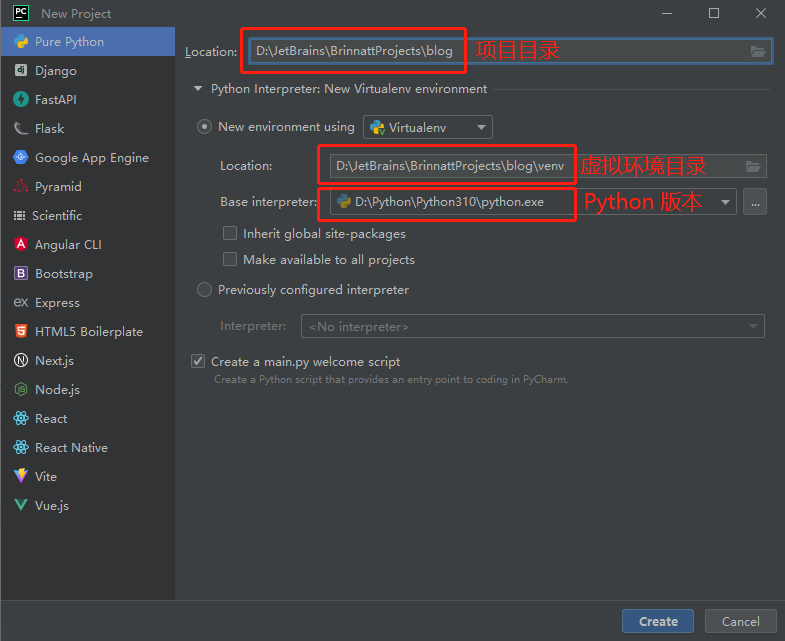Click the Vite logo icon

(x=21, y=475)
